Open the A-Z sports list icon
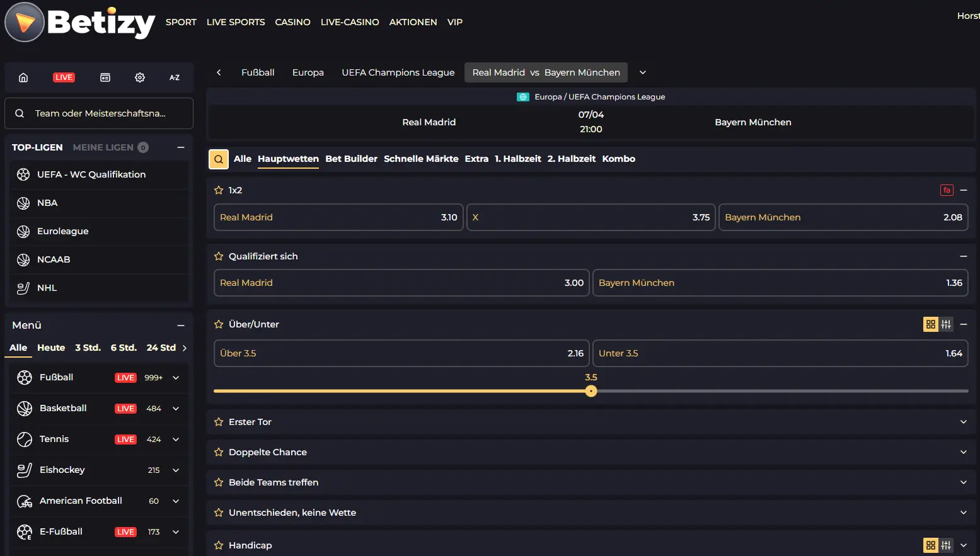Screen dimensions: 980x556 (x=175, y=77)
